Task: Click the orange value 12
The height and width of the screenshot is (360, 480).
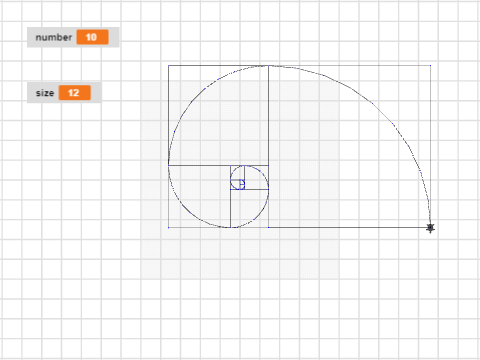Action: pos(75,93)
